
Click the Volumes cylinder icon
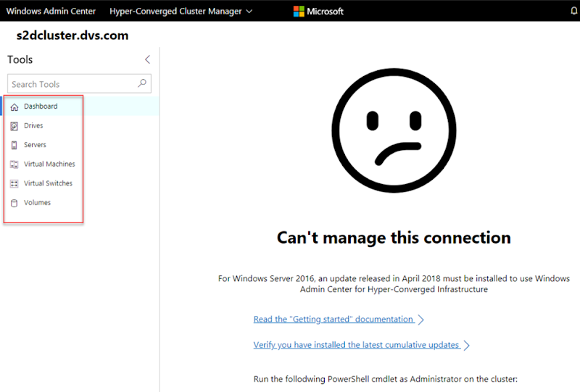point(14,203)
